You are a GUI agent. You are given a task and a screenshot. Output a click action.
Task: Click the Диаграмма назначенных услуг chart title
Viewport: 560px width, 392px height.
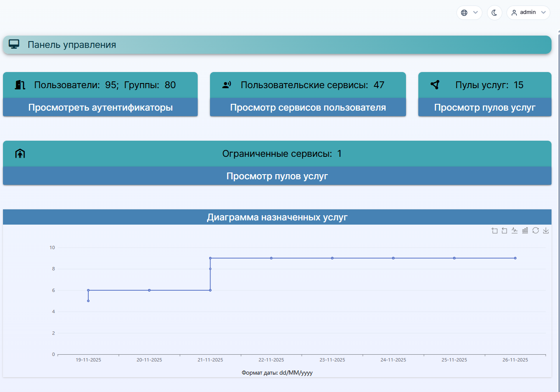[x=277, y=217]
